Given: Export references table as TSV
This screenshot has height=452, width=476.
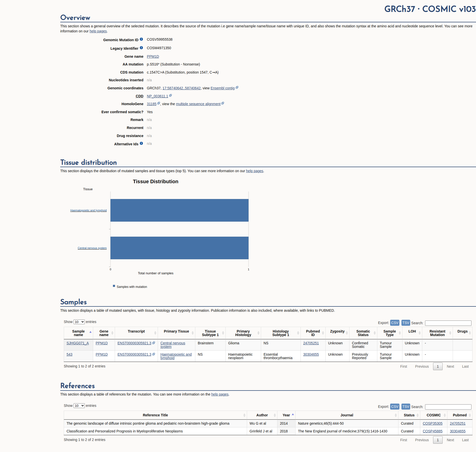Looking at the screenshot, I should (x=406, y=407).
